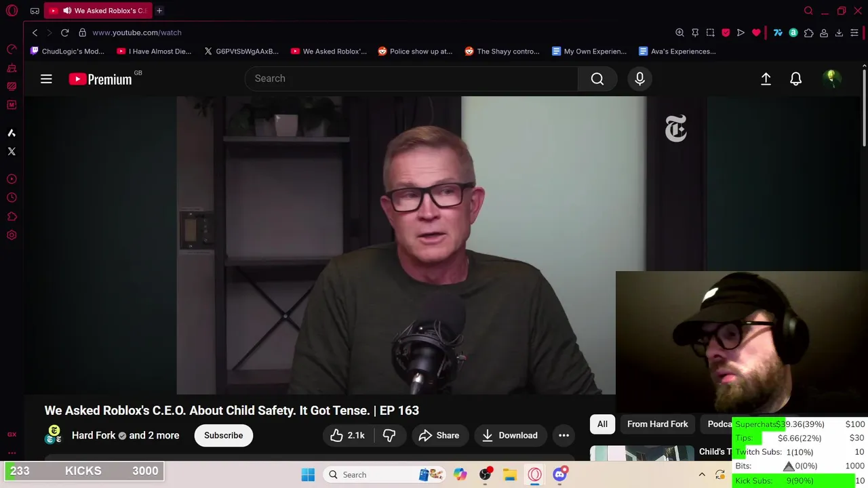Open the G6PVtSbWgAAxB... bookmark
This screenshot has width=868, height=488.
241,52
